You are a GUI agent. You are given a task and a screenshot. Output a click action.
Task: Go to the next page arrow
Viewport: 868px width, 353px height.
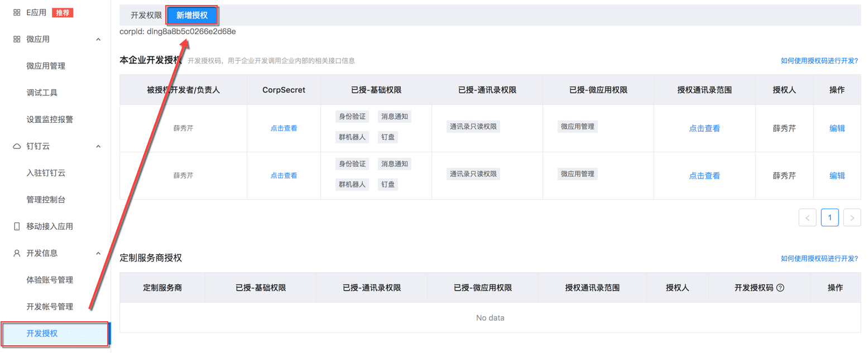coord(852,217)
